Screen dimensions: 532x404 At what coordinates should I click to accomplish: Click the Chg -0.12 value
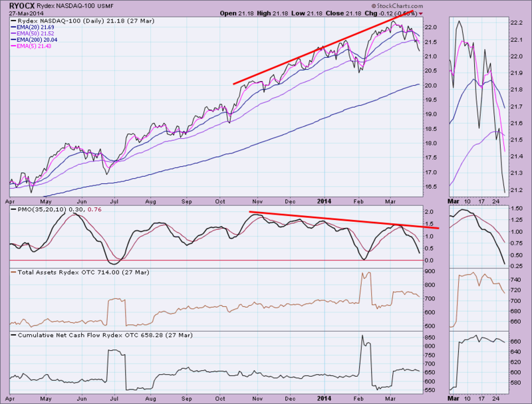pyautogui.click(x=377, y=13)
